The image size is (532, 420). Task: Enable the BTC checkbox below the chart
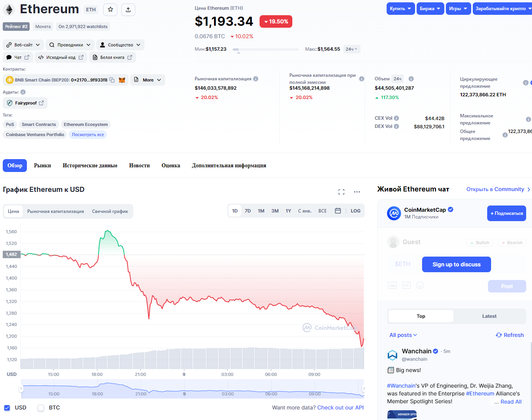coord(41,408)
